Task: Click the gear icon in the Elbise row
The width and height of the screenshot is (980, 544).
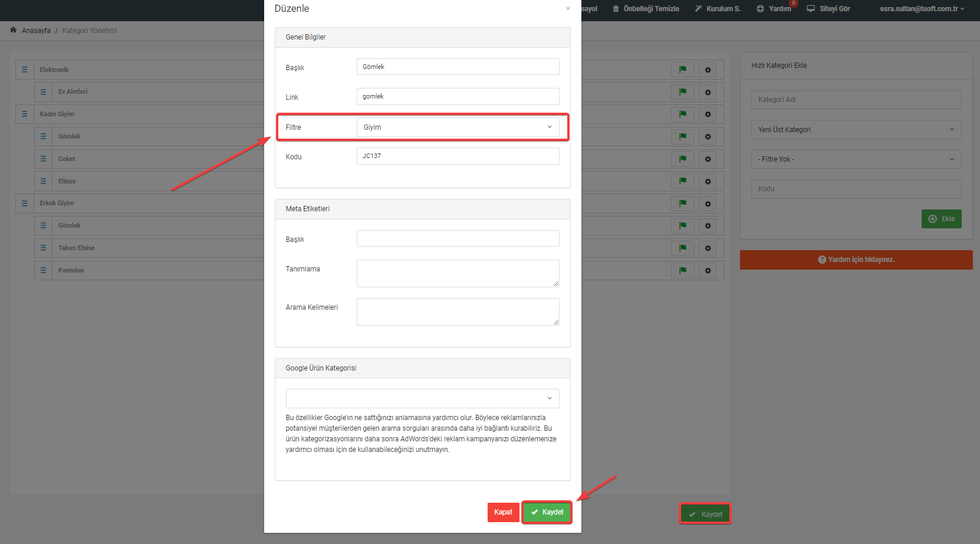Action: click(708, 181)
